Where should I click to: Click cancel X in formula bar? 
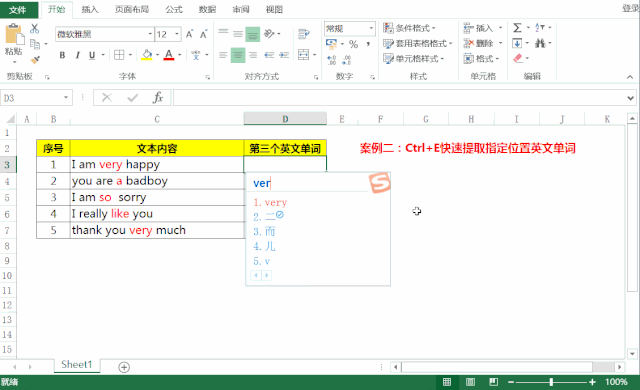[x=107, y=98]
